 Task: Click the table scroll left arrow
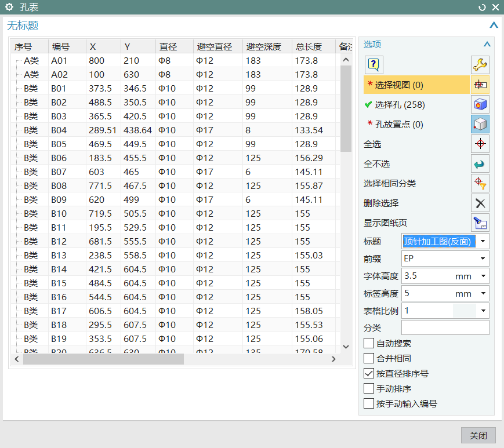[17, 359]
